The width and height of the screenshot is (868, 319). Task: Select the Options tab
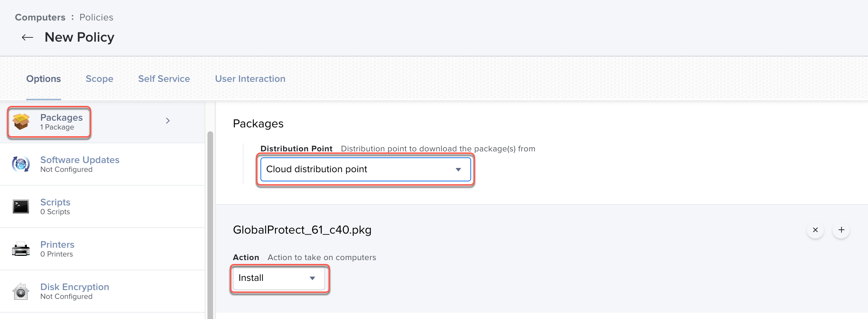click(43, 79)
